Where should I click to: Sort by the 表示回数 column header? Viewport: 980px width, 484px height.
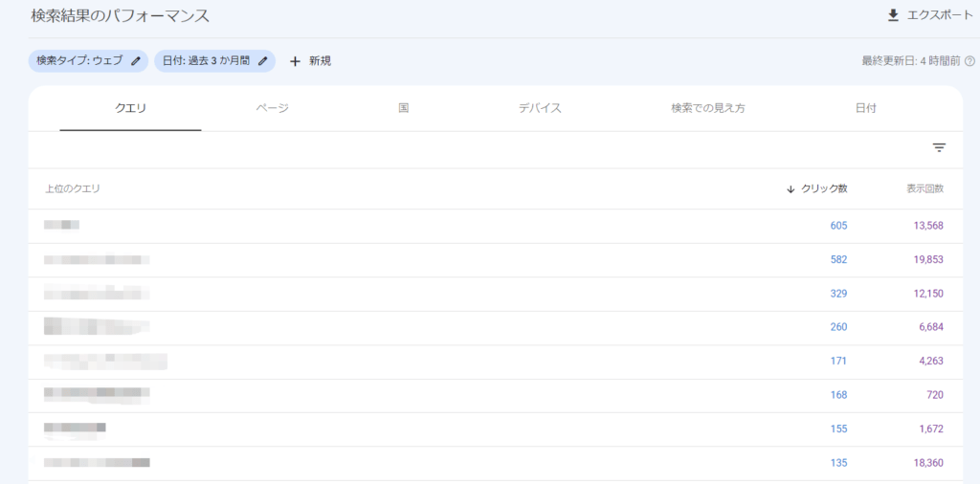coord(924,189)
